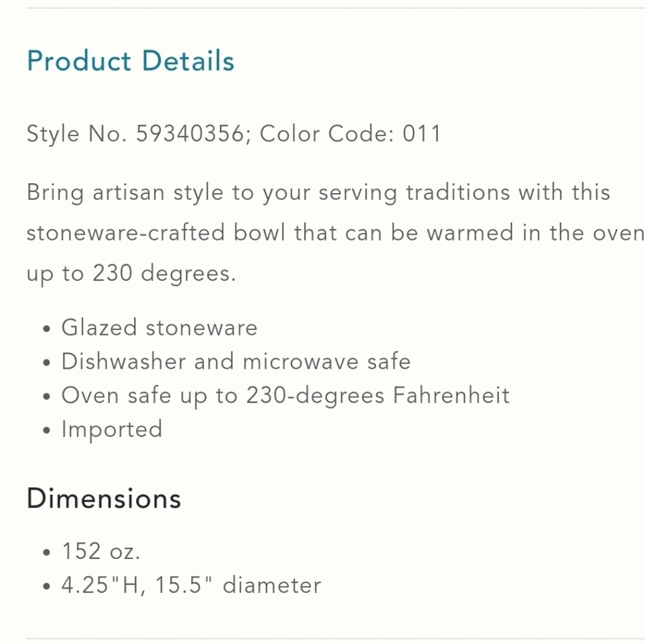
Task: Click the Product Details heading
Action: pos(130,61)
